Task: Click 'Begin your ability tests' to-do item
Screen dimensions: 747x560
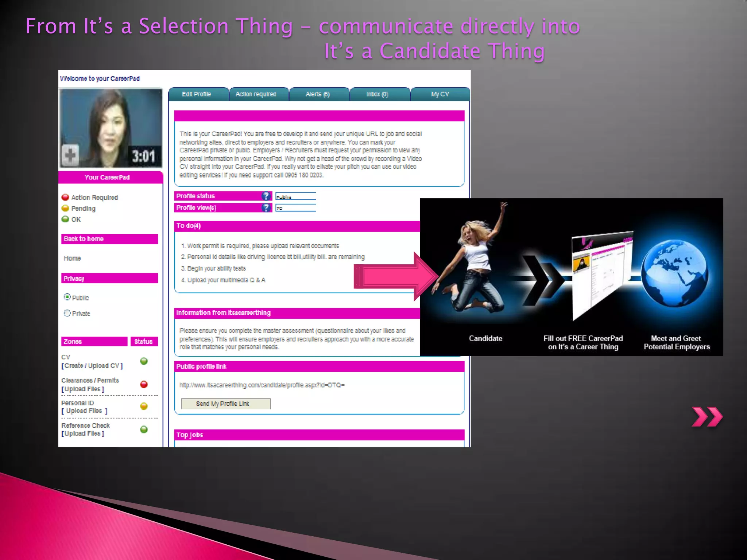Action: (213, 268)
